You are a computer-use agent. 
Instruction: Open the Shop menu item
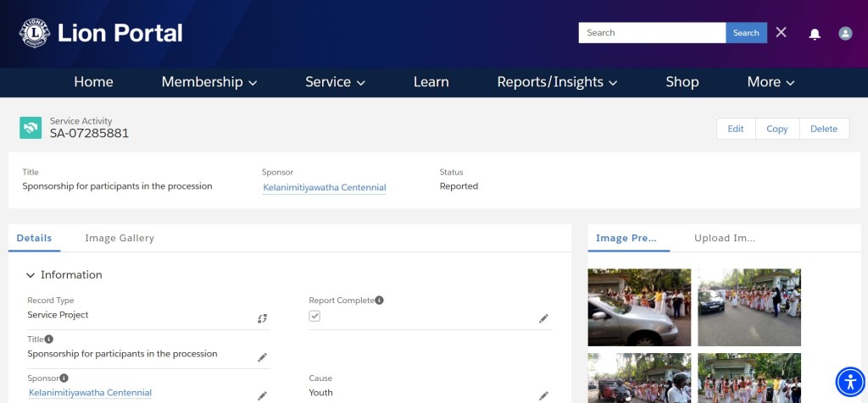(x=682, y=82)
